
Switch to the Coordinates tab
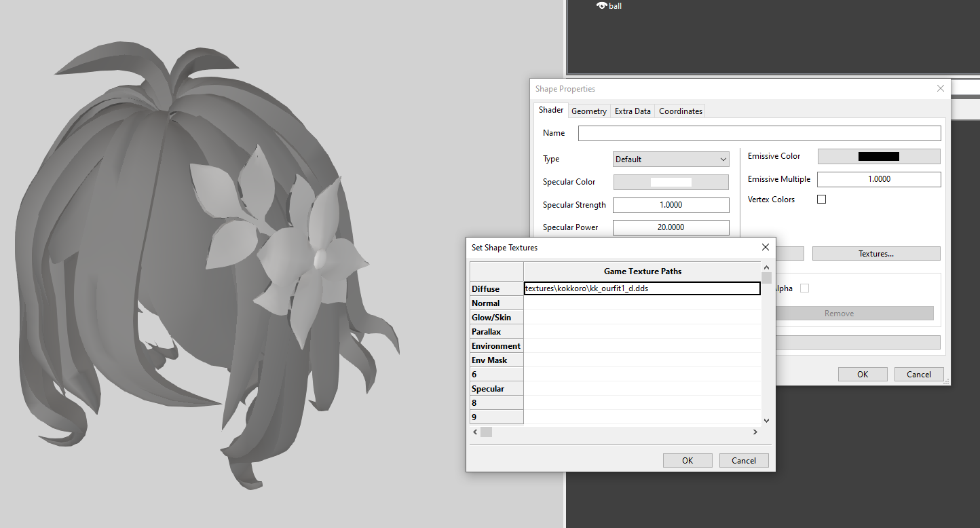681,111
